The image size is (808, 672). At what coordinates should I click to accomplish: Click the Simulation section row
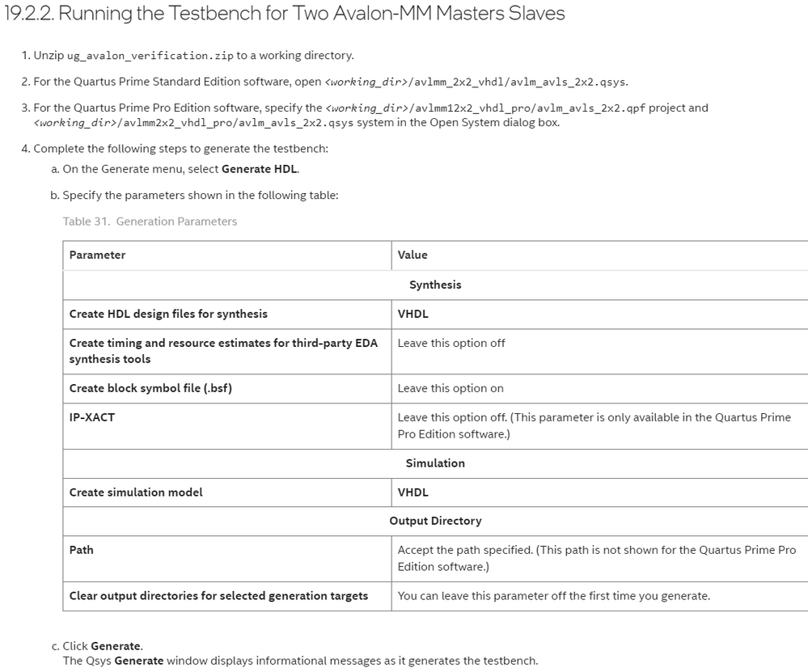435,463
